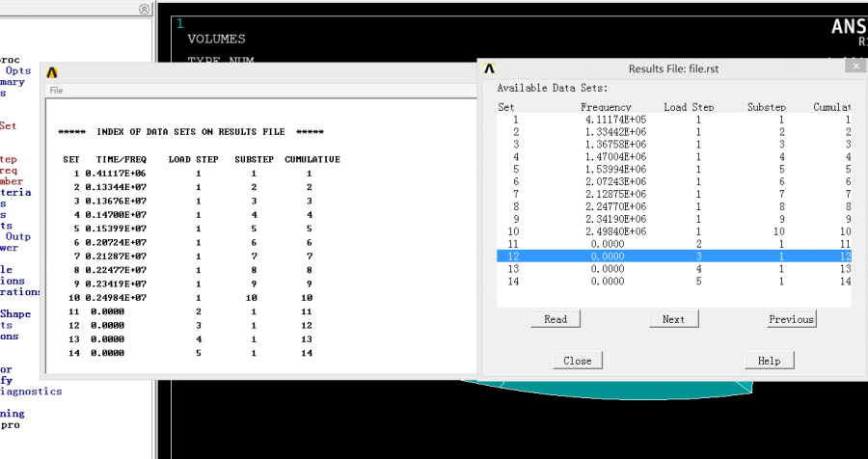Select data set 8 with frequency 2.24770E+06
Screen dimensions: 868x459
point(674,206)
